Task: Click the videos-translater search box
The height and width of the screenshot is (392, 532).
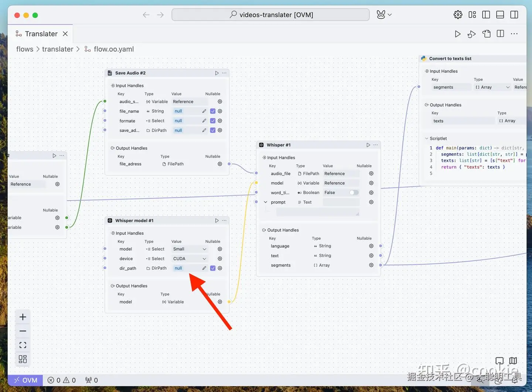Action: click(270, 15)
